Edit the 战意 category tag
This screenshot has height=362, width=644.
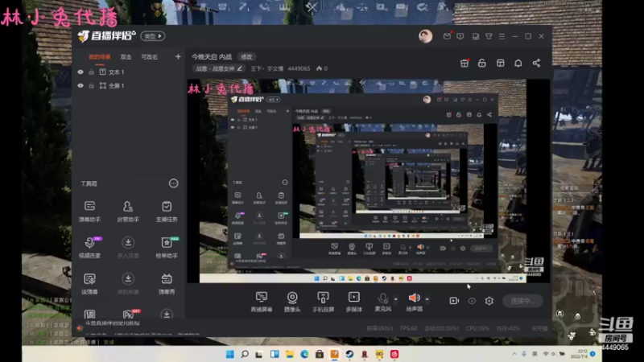click(219, 68)
